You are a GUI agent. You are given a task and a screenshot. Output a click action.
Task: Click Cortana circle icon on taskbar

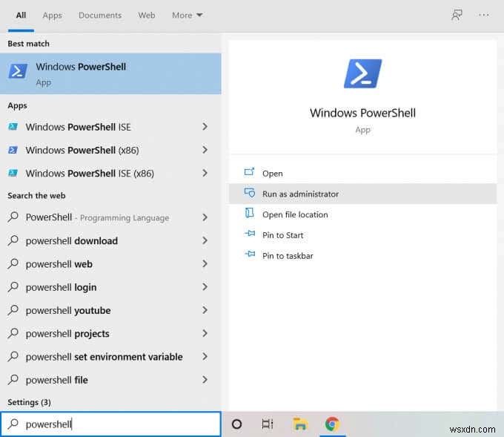(236, 424)
